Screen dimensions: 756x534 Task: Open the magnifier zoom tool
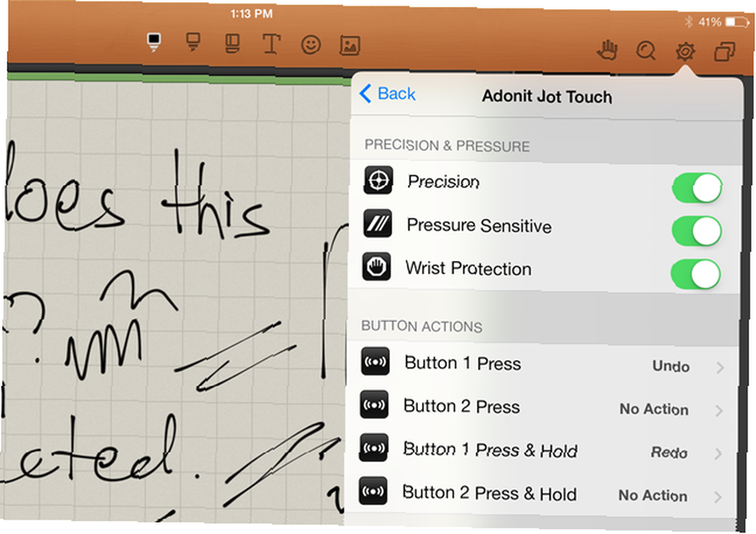point(646,50)
